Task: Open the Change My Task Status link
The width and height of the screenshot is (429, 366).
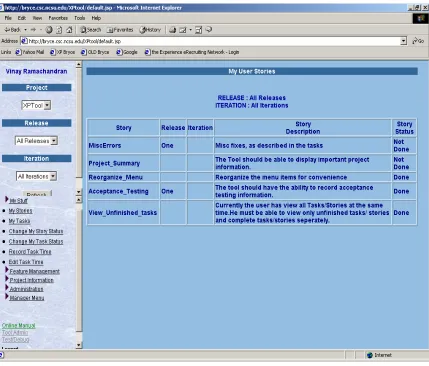Action: pyautogui.click(x=36, y=242)
